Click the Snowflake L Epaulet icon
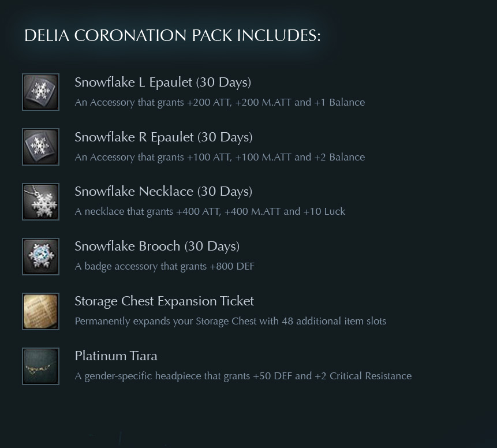Viewport: 497px width, 448px height. pyautogui.click(x=40, y=92)
